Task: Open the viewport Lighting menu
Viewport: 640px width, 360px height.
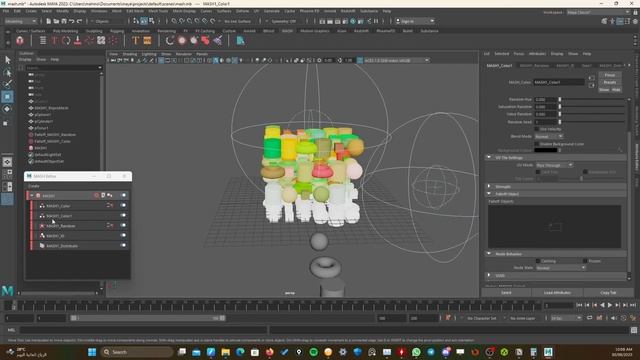Action: 149,54
